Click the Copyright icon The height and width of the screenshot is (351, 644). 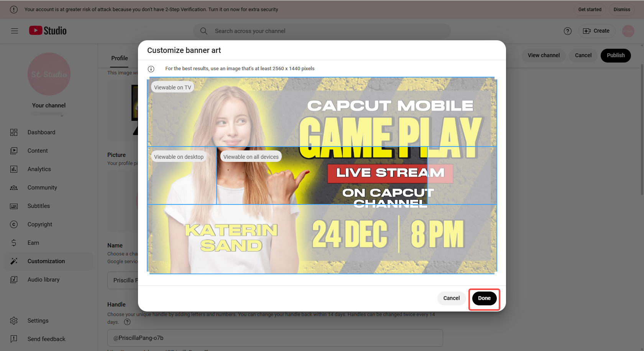click(14, 224)
